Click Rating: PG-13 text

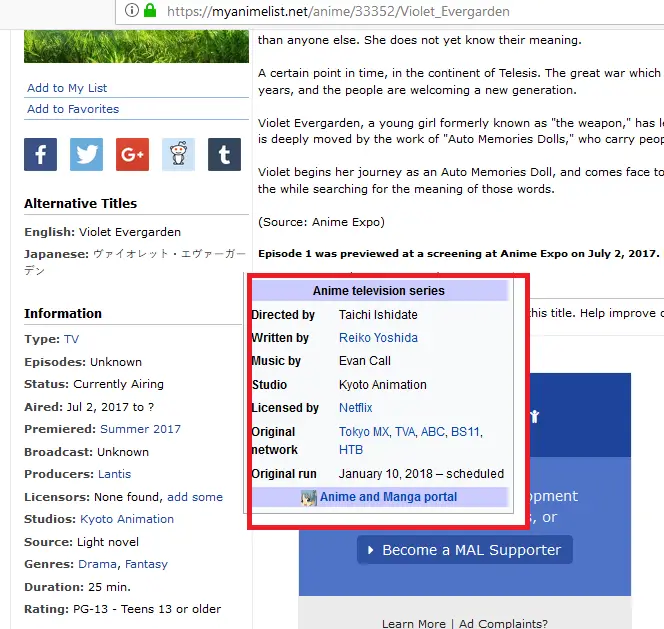[x=122, y=609]
